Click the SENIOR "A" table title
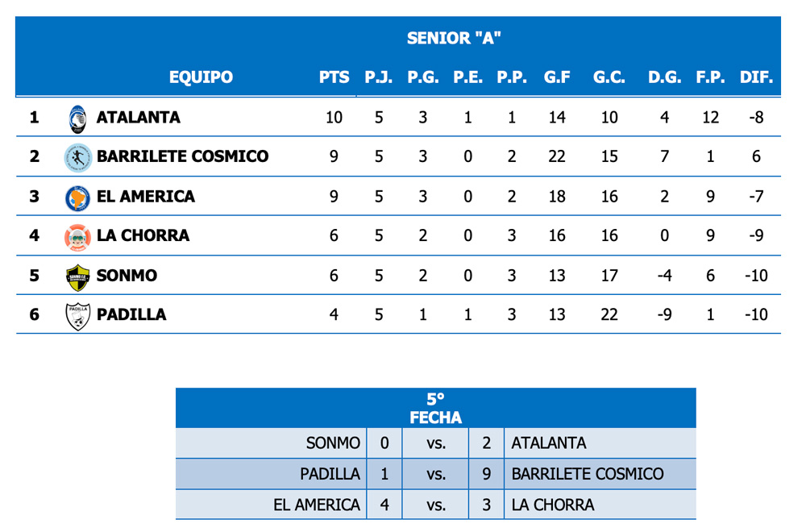This screenshot has height=532, width=806. coord(455,38)
